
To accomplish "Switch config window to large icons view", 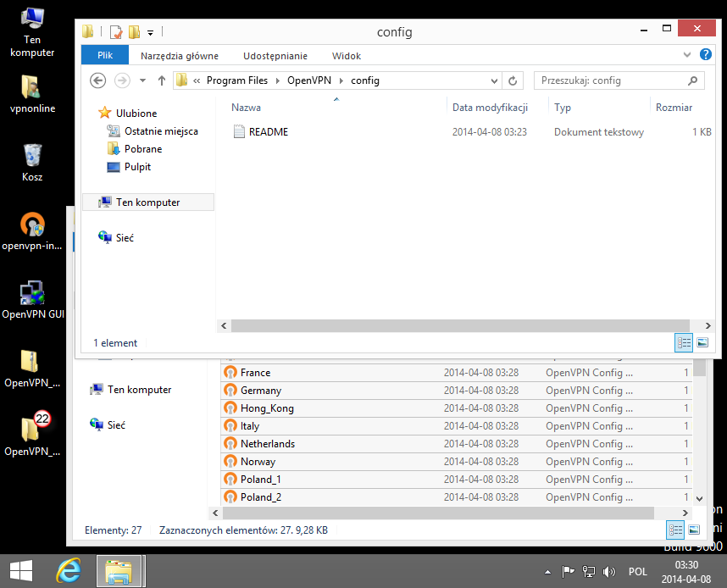I will (x=702, y=342).
